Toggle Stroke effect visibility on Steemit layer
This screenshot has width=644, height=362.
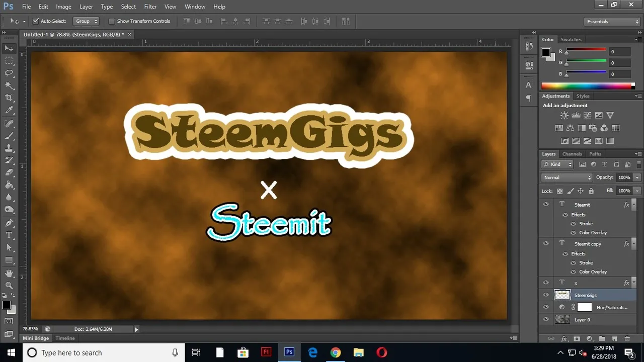point(573,224)
